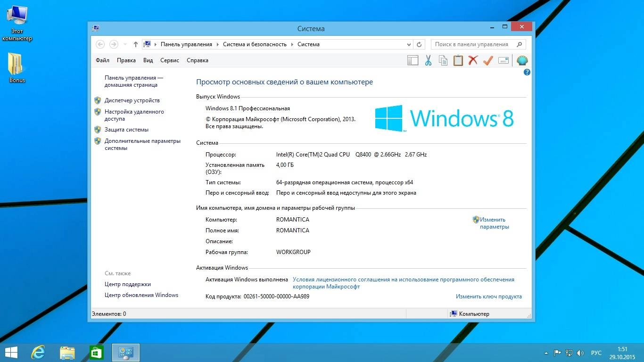This screenshot has height=362, width=644.
Task: Switch the РУС input language
Action: tap(596, 353)
